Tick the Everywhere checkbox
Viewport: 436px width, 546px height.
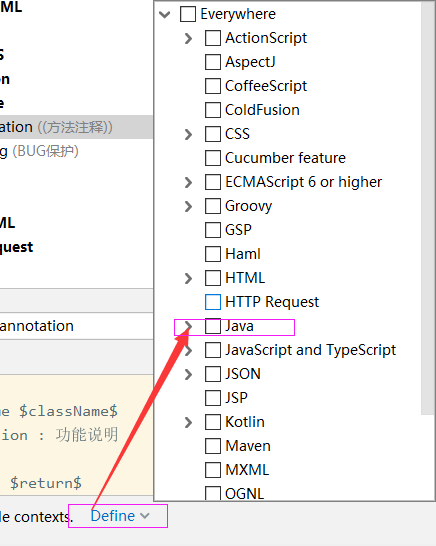188,14
